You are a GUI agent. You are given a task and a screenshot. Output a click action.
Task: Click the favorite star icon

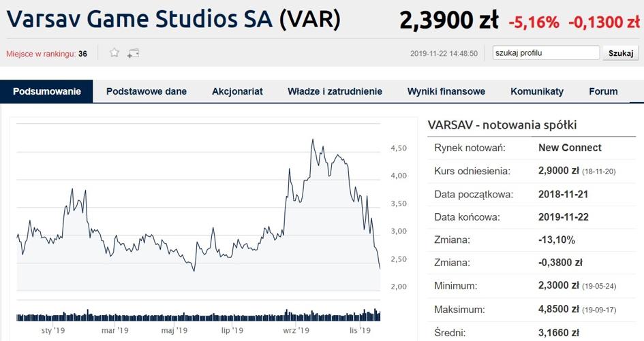pyautogui.click(x=114, y=52)
